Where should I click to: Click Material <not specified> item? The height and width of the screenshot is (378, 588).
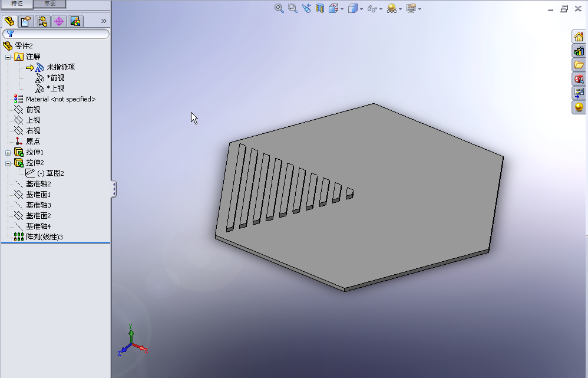tap(55, 99)
